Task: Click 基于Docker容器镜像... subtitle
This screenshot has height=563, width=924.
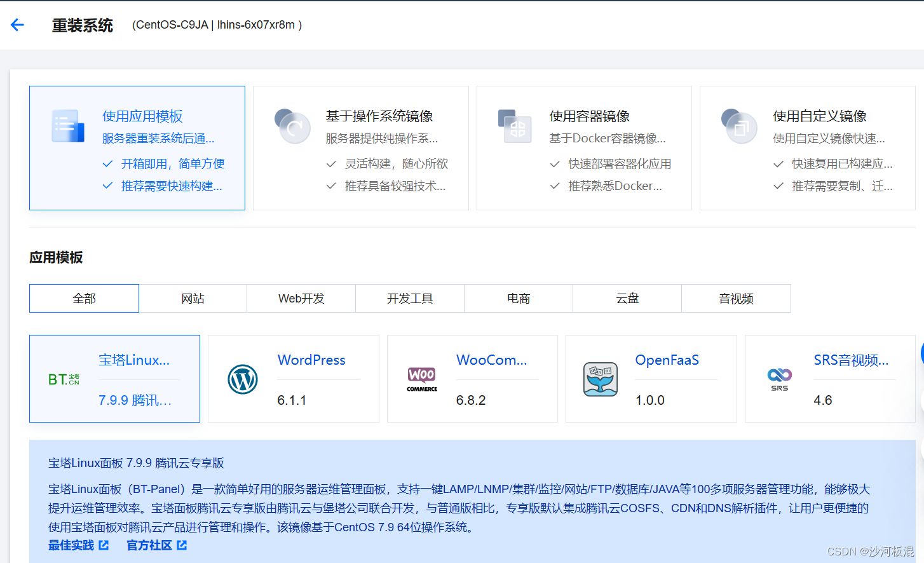Action: [608, 139]
